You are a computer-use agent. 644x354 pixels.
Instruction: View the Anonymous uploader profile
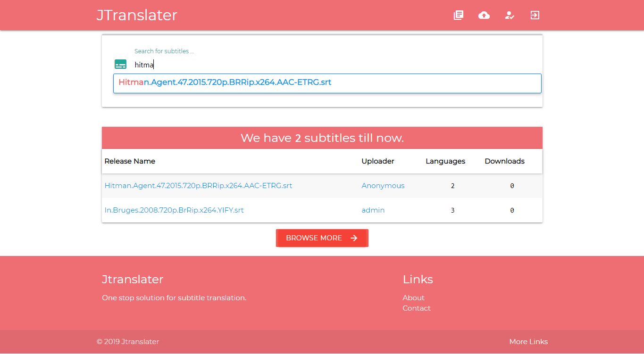tap(383, 186)
